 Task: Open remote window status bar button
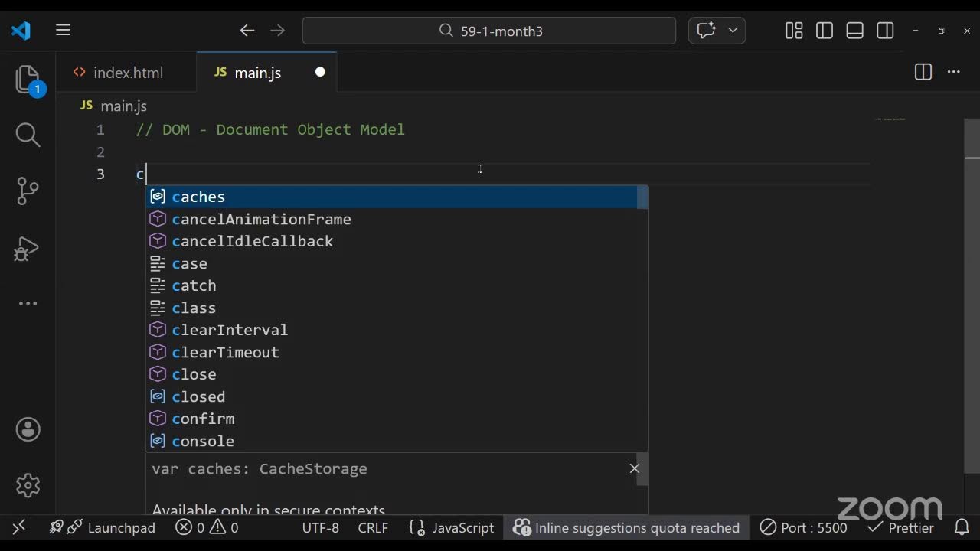[x=19, y=527]
